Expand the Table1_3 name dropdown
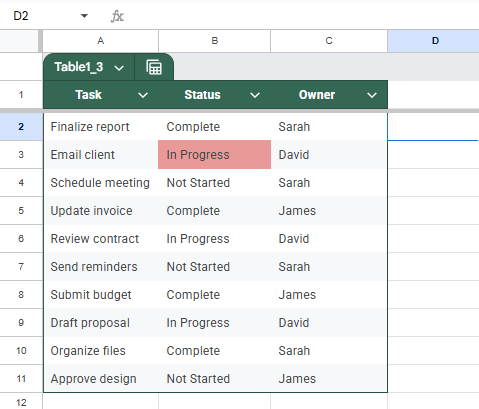This screenshot has height=409, width=479. (x=119, y=68)
